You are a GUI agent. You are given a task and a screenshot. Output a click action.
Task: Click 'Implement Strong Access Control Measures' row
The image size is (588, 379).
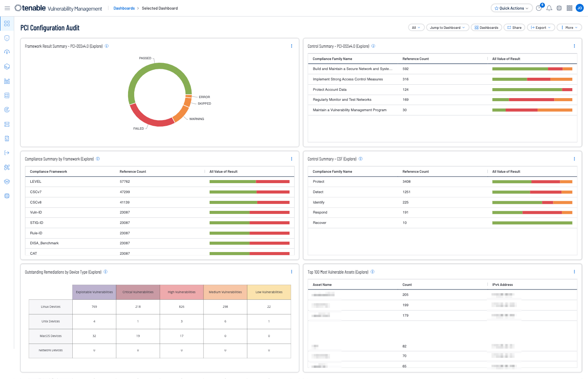tap(443, 79)
